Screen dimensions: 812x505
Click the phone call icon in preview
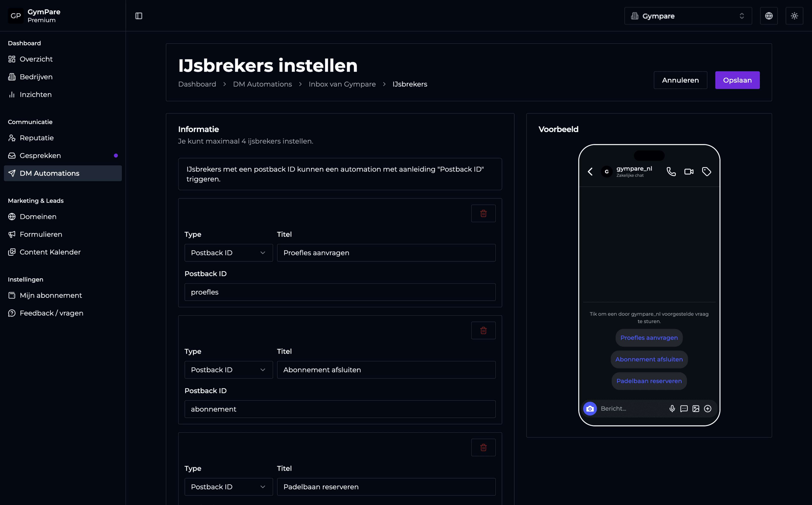click(x=671, y=172)
